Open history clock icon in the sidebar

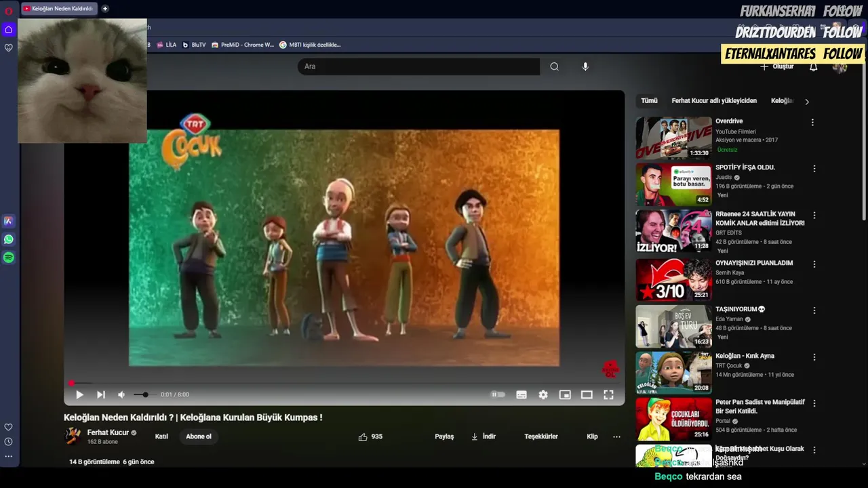pyautogui.click(x=9, y=442)
